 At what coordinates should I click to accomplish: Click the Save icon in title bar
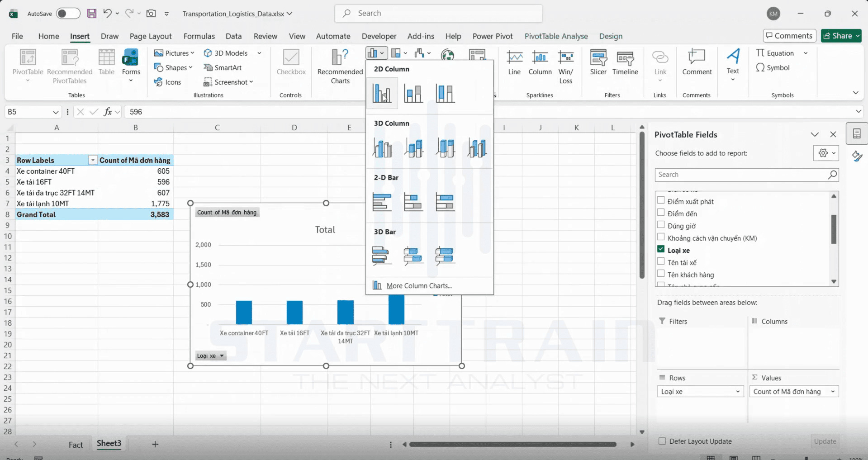tap(92, 14)
